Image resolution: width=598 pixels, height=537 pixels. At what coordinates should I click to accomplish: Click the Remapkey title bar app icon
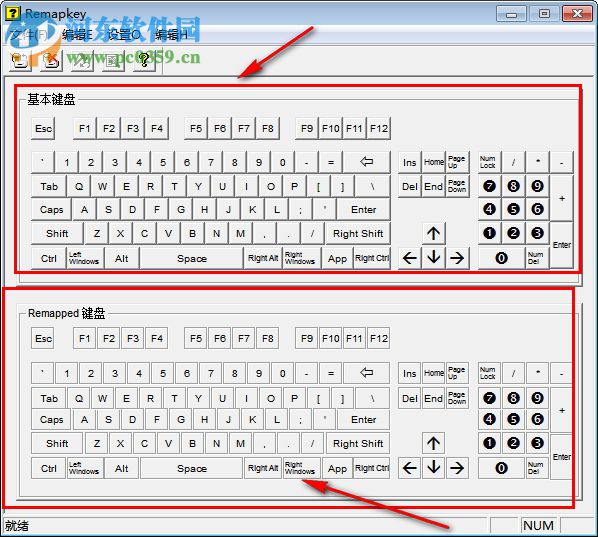coord(13,13)
